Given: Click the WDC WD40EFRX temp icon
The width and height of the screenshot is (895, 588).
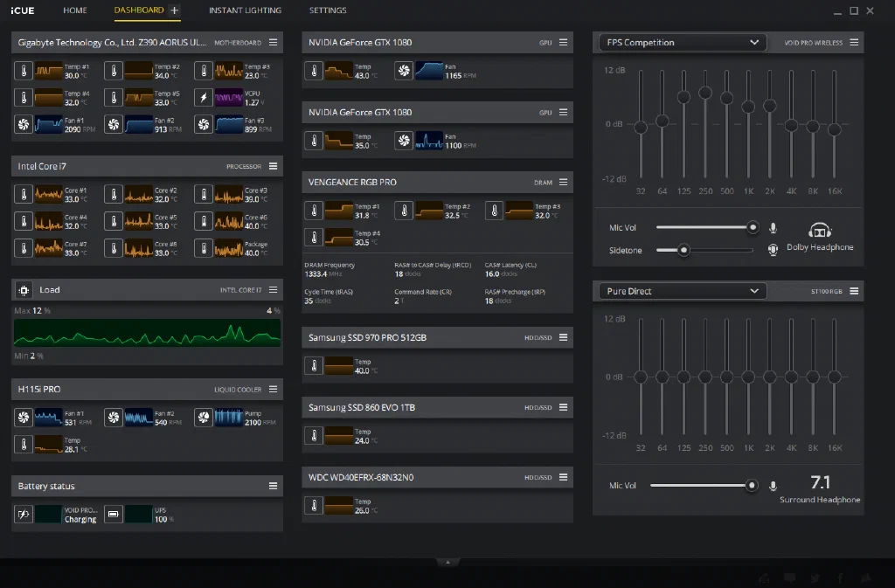Looking at the screenshot, I should tap(314, 505).
